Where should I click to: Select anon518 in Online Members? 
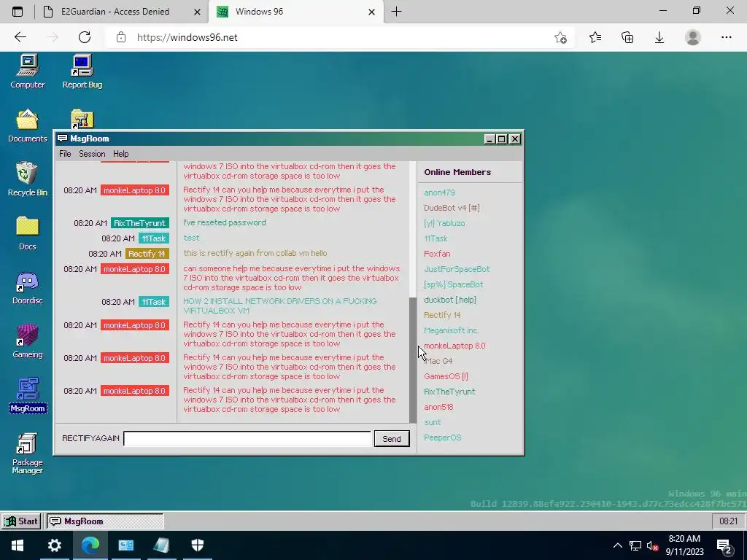pyautogui.click(x=438, y=407)
